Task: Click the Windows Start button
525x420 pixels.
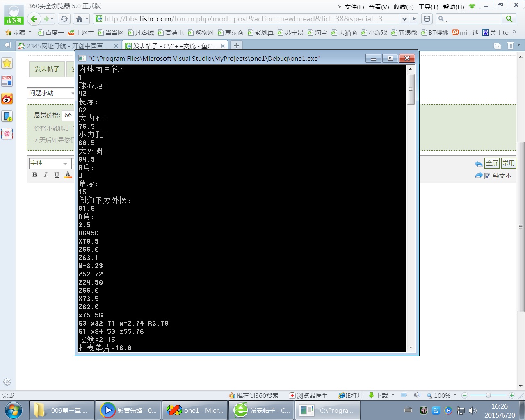Action: tap(14, 410)
